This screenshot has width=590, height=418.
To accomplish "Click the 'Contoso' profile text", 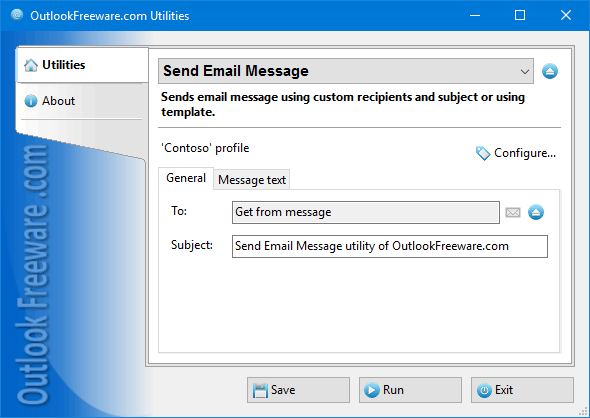I will pyautogui.click(x=205, y=148).
